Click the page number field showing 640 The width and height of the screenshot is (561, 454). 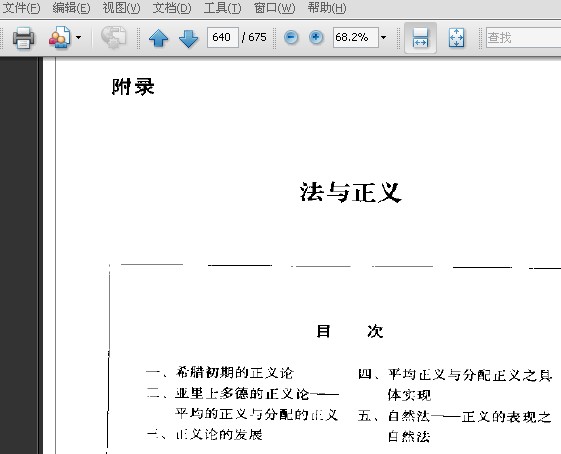pyautogui.click(x=223, y=37)
